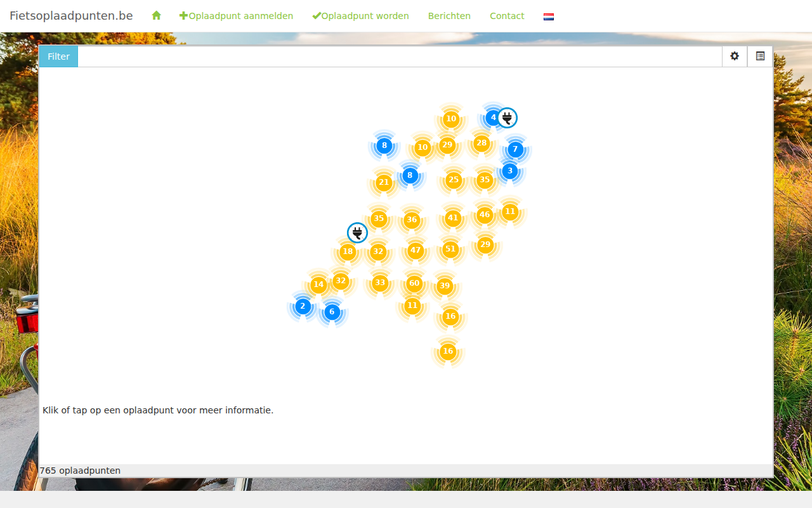Open the yellow cluster marked 60
The width and height of the screenshot is (812, 508).
coord(414,283)
